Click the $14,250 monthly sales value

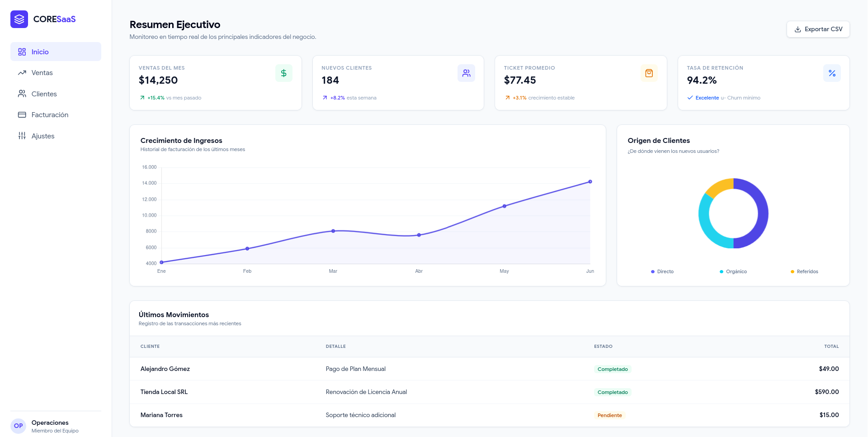point(158,81)
